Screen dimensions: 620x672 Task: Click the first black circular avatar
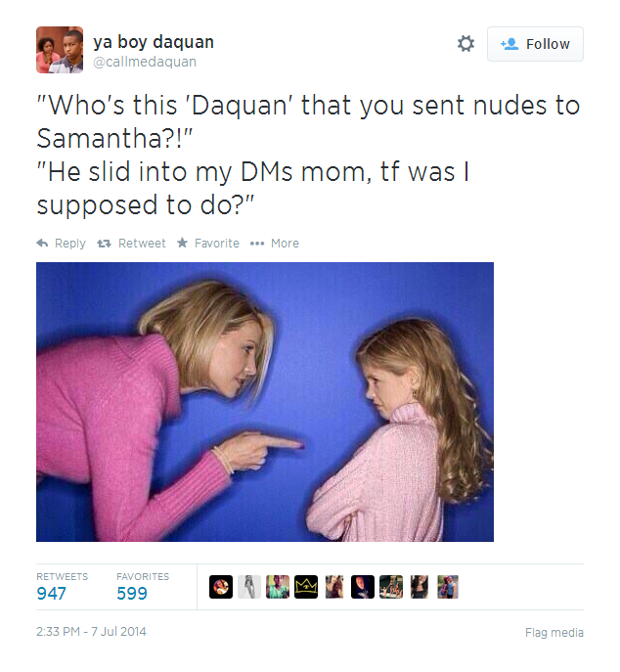[x=221, y=587]
